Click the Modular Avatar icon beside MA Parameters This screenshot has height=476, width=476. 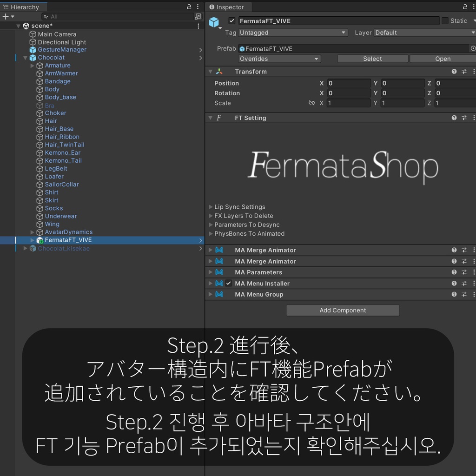pyautogui.click(x=219, y=272)
